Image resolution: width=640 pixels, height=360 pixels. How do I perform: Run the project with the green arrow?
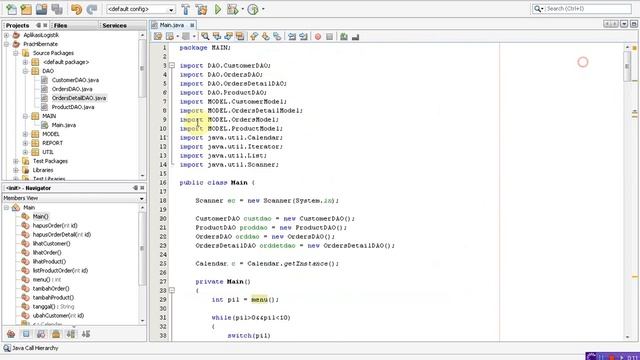coord(218,9)
